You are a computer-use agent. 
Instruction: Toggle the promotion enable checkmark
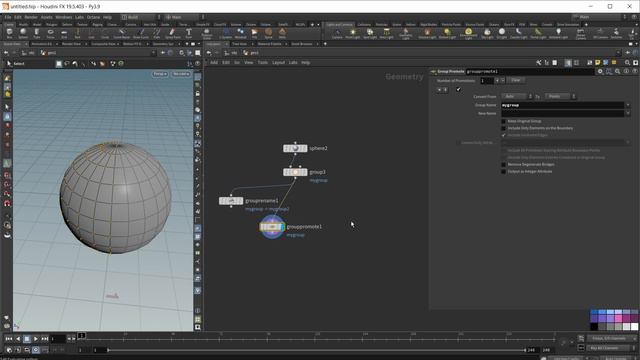pos(458,89)
